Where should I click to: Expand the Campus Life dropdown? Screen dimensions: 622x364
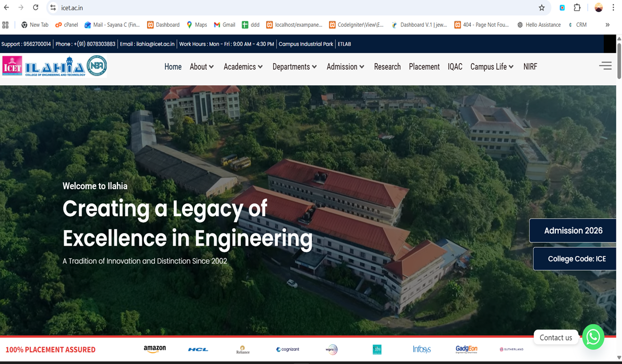pos(491,66)
